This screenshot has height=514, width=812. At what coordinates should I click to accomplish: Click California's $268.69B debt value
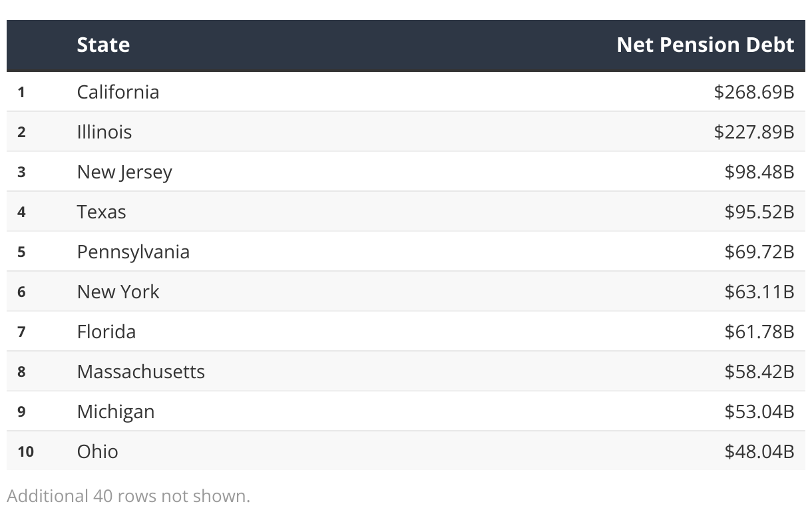pos(754,91)
